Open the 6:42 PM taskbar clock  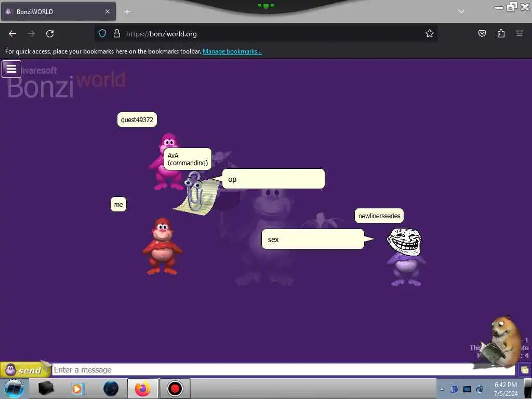pyautogui.click(x=506, y=389)
